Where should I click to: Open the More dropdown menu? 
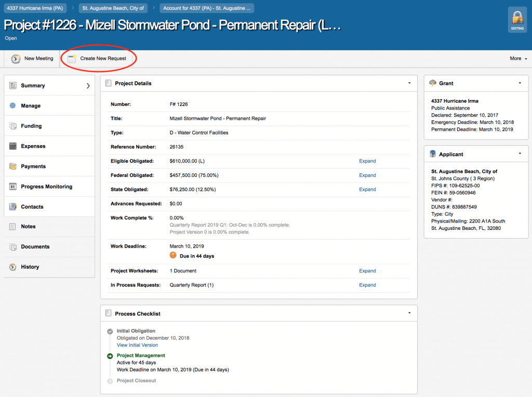click(x=518, y=59)
